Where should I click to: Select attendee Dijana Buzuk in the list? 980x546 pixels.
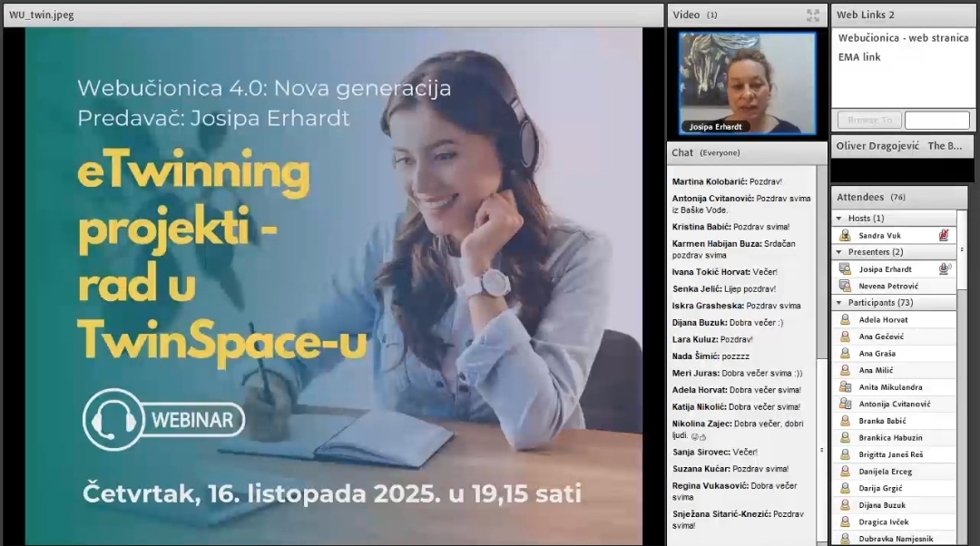tap(882, 505)
